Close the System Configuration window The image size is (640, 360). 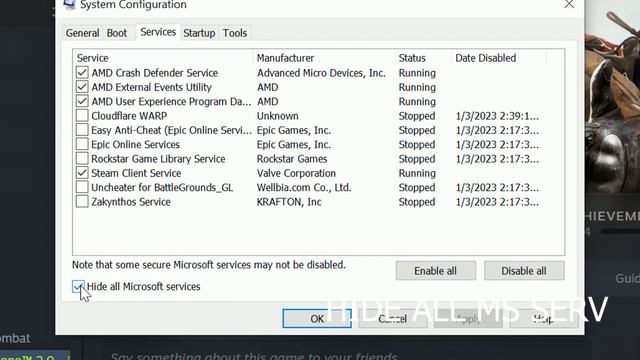pyautogui.click(x=569, y=5)
